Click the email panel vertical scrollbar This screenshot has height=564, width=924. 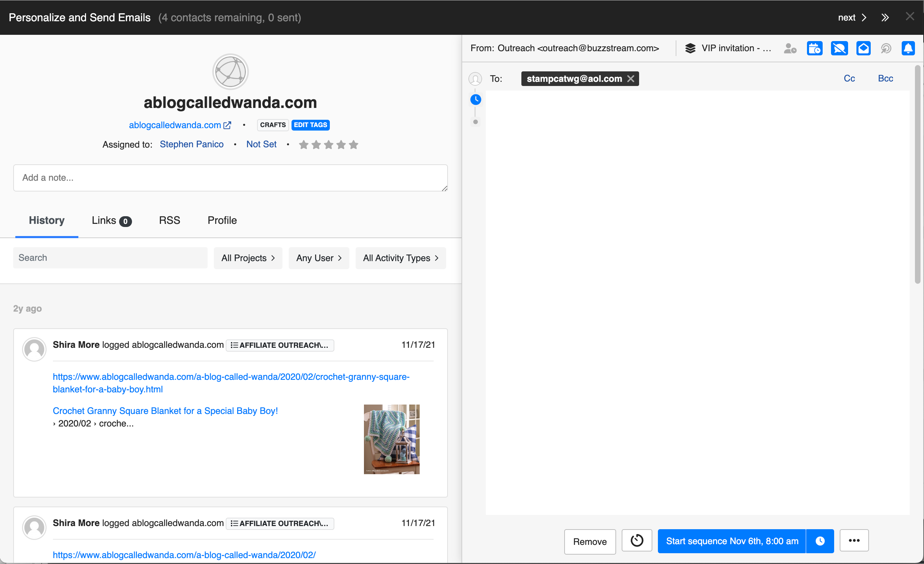917,174
